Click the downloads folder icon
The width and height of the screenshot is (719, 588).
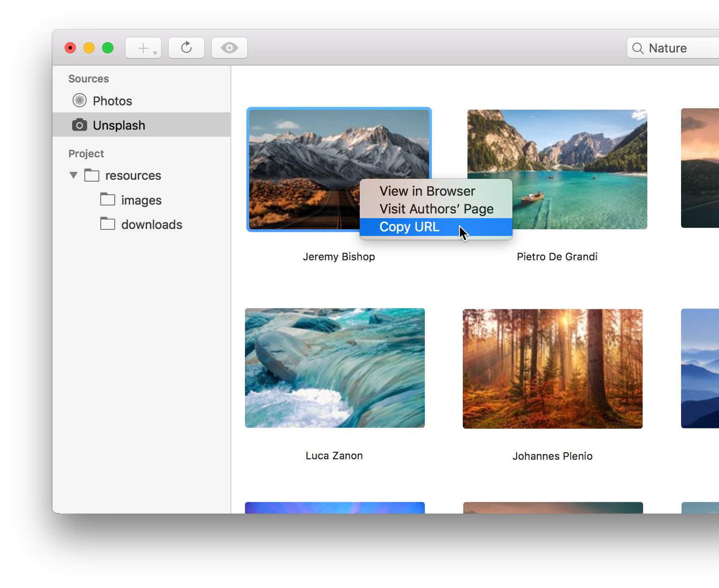tap(108, 224)
